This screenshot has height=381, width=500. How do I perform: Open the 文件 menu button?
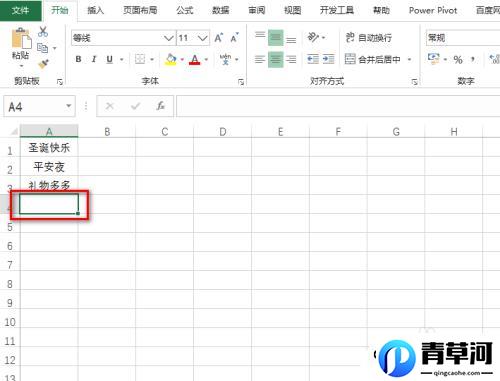(x=20, y=10)
